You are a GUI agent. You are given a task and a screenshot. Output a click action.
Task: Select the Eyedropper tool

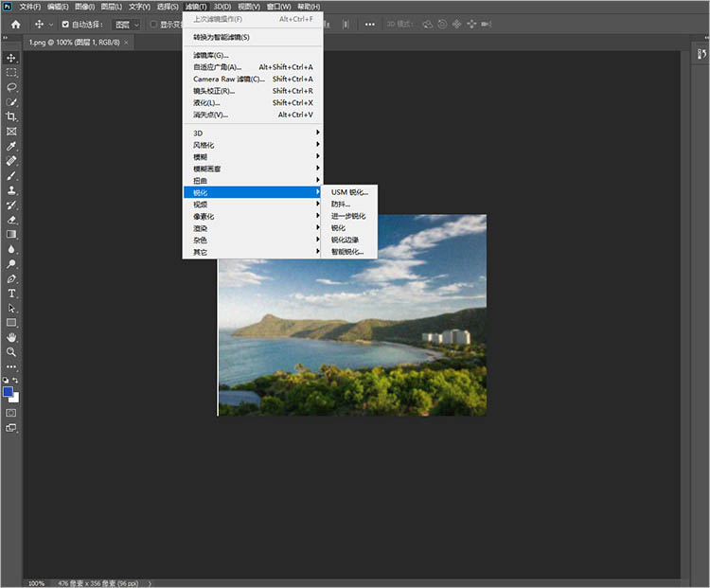click(x=11, y=146)
